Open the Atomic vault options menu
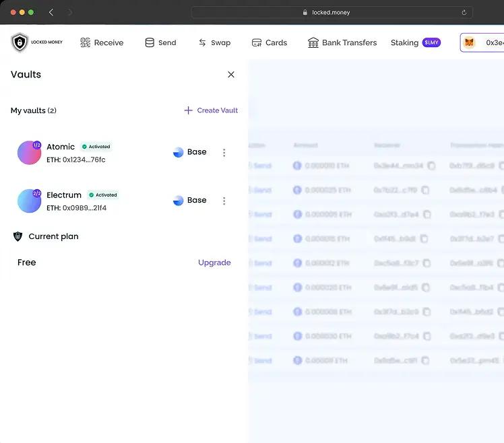This screenshot has height=443, width=504. (224, 153)
